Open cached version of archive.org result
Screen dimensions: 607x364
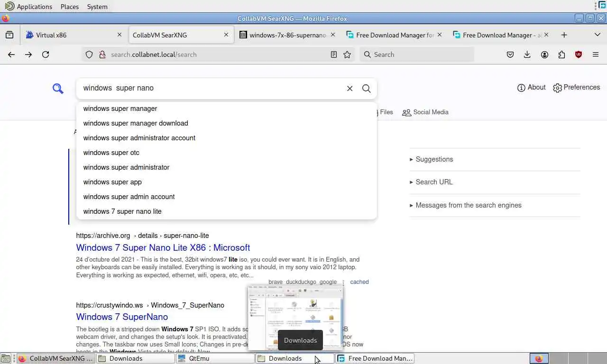[x=359, y=282]
